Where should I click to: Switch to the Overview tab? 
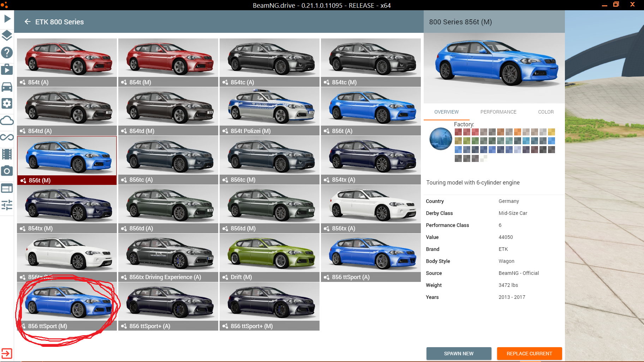(x=446, y=112)
